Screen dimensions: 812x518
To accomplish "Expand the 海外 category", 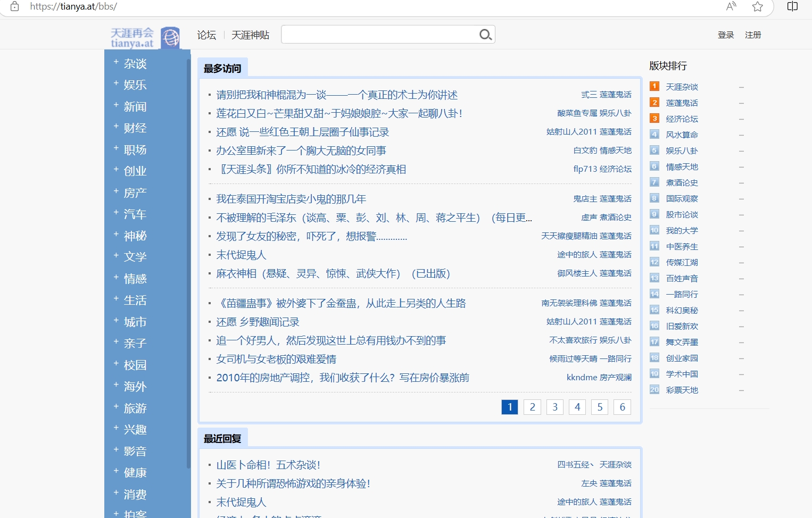I will 135,387.
